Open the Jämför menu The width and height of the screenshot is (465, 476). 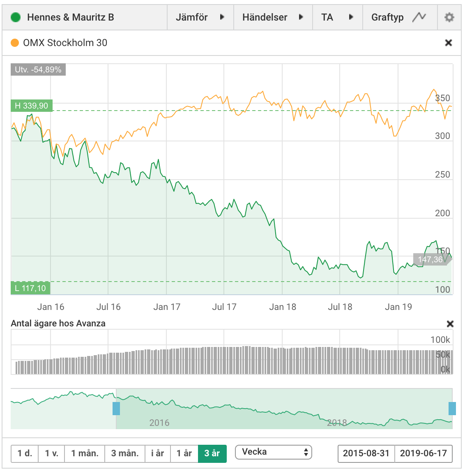point(200,17)
